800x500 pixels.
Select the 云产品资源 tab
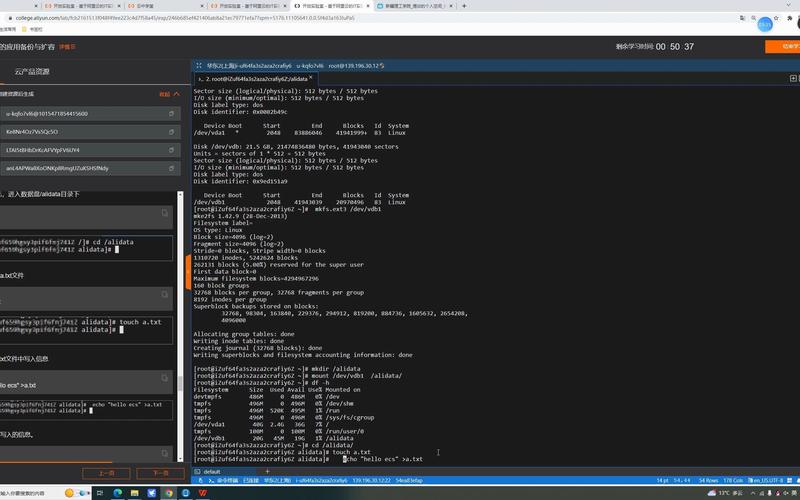[32, 72]
